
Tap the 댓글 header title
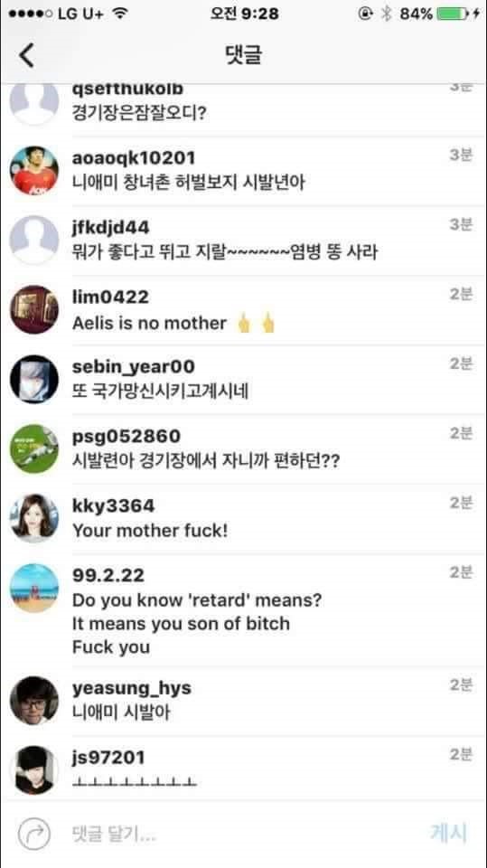point(244,55)
